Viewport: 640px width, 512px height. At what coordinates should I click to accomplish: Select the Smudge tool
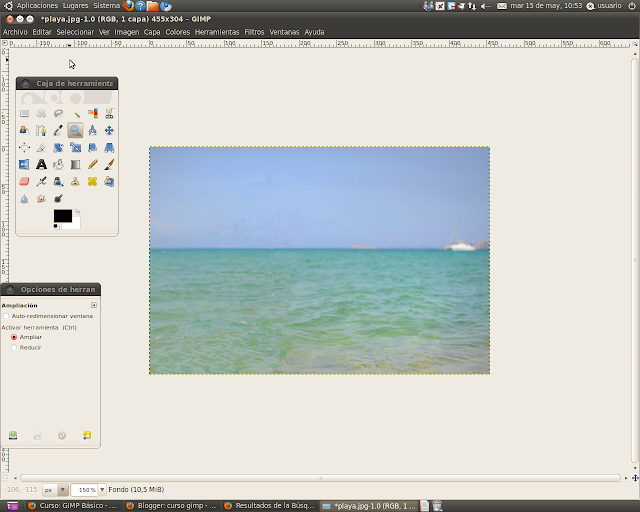tap(41, 198)
